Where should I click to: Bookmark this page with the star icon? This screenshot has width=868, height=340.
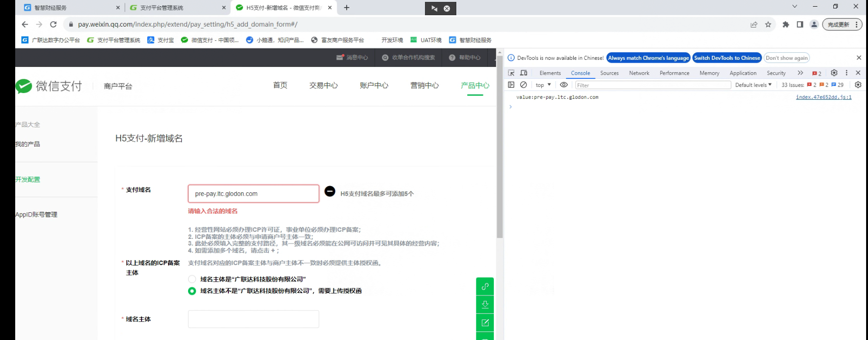(768, 25)
